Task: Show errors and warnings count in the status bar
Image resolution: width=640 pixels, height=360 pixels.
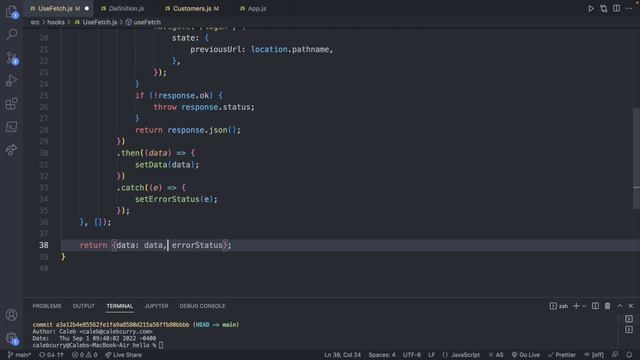Action: (x=84, y=355)
